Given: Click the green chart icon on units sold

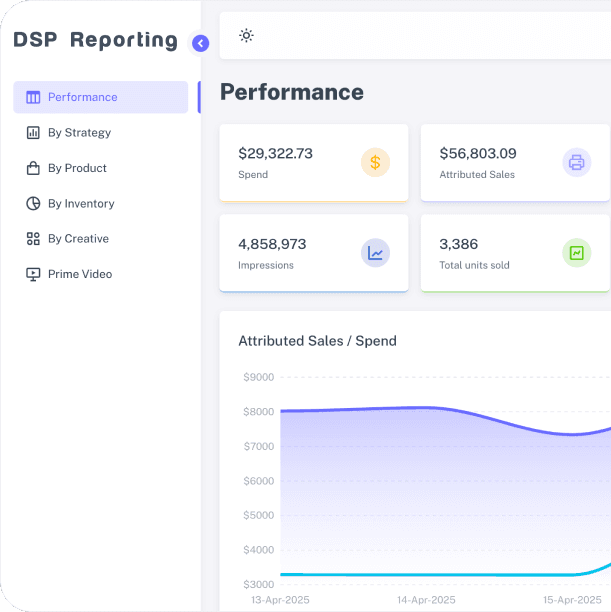Looking at the screenshot, I should coord(577,253).
